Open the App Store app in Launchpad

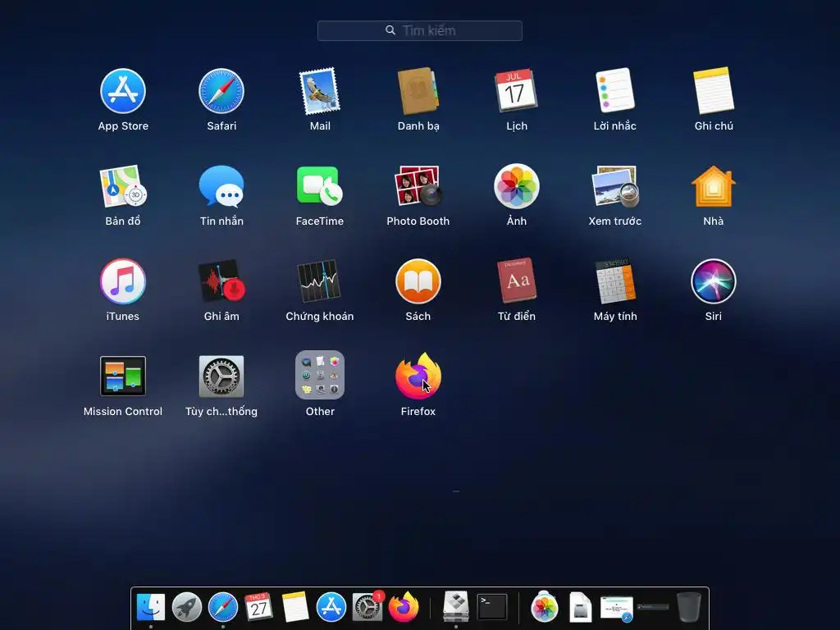pos(123,91)
